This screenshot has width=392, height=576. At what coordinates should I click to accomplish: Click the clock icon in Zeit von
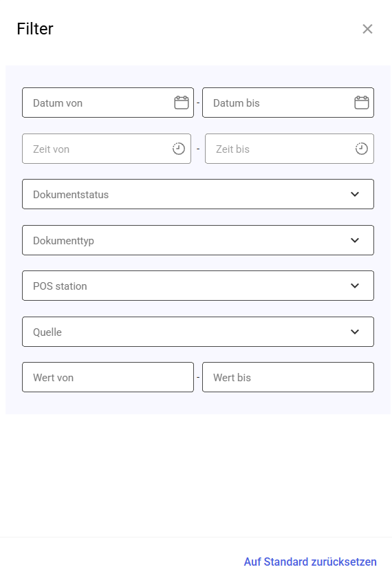point(179,149)
